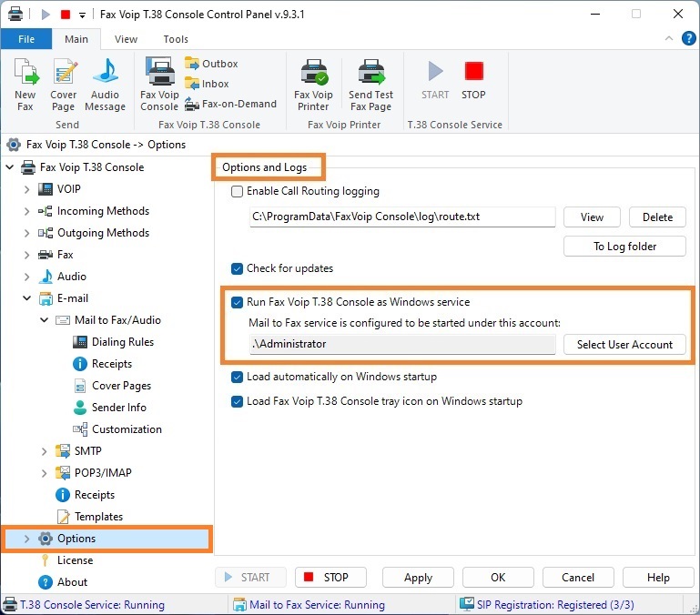
Task: Click the .\Administrator account field
Action: click(402, 344)
